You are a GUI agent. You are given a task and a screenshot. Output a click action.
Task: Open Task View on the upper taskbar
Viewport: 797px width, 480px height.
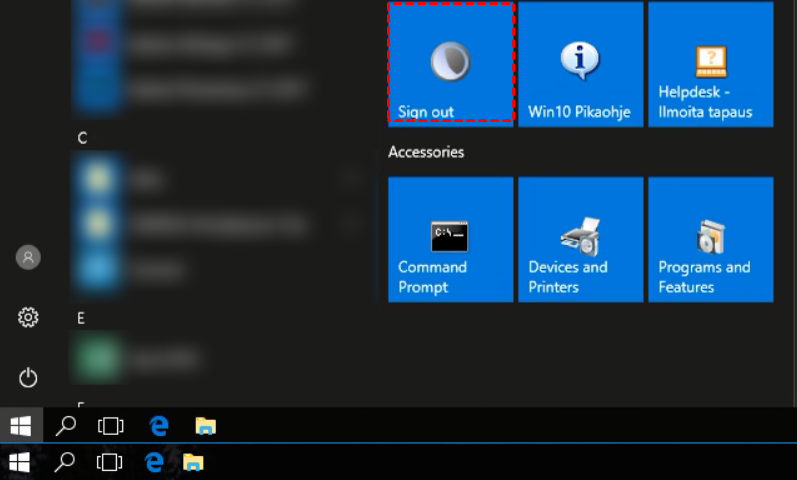(x=110, y=426)
